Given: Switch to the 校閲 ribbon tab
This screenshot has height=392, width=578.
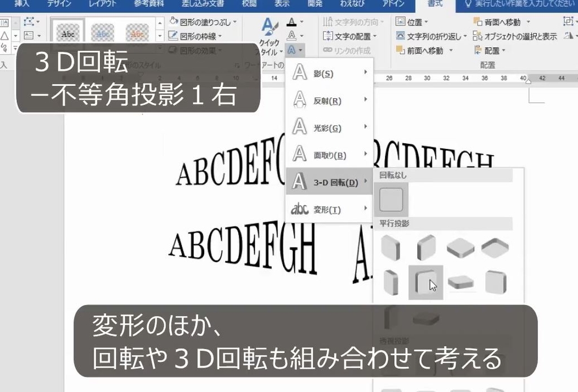Looking at the screenshot, I should [x=249, y=4].
